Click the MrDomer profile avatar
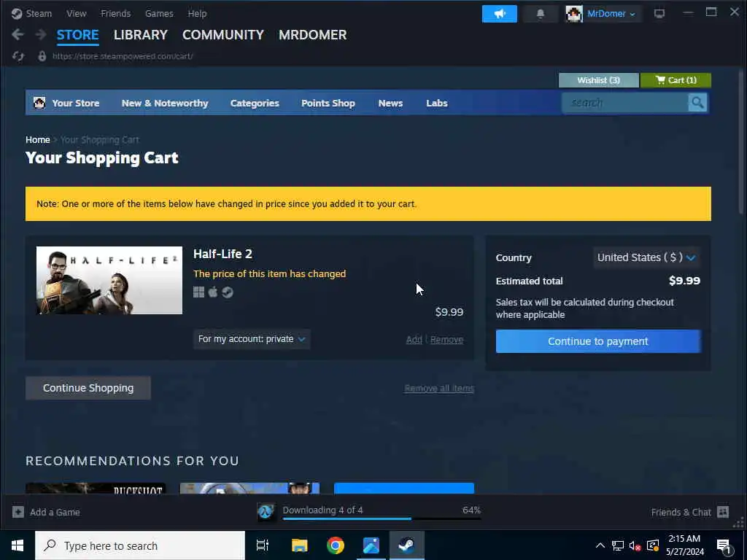Image resolution: width=747 pixels, height=560 pixels. 574,14
